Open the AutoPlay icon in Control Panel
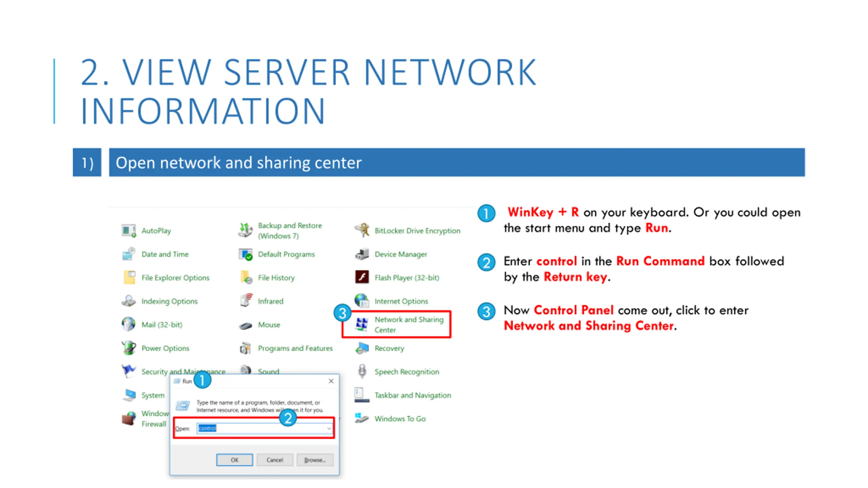The image size is (868, 488). tap(129, 231)
